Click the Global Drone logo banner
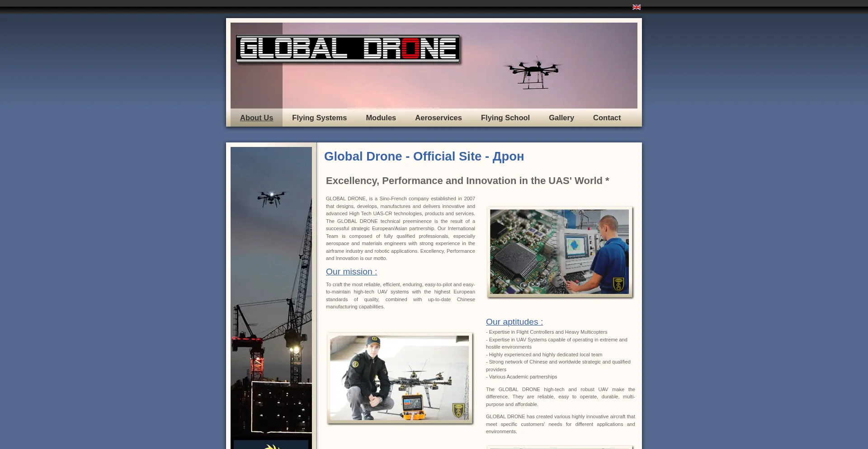868x449 pixels. [348, 49]
